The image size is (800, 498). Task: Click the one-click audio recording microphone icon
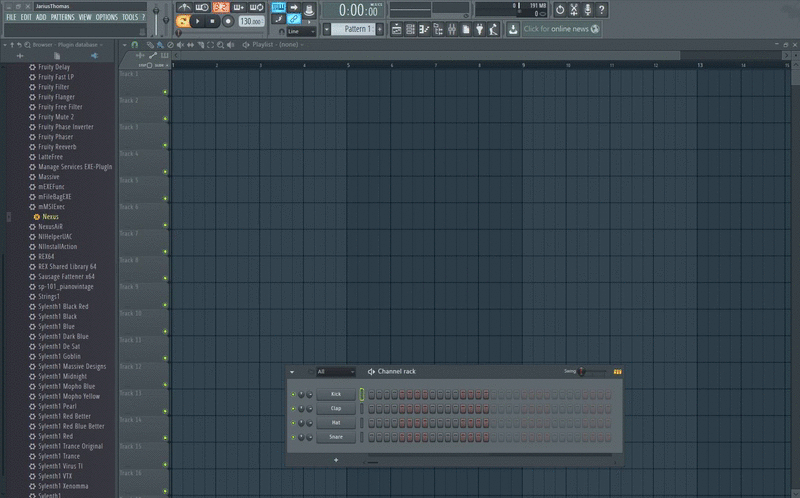click(587, 10)
